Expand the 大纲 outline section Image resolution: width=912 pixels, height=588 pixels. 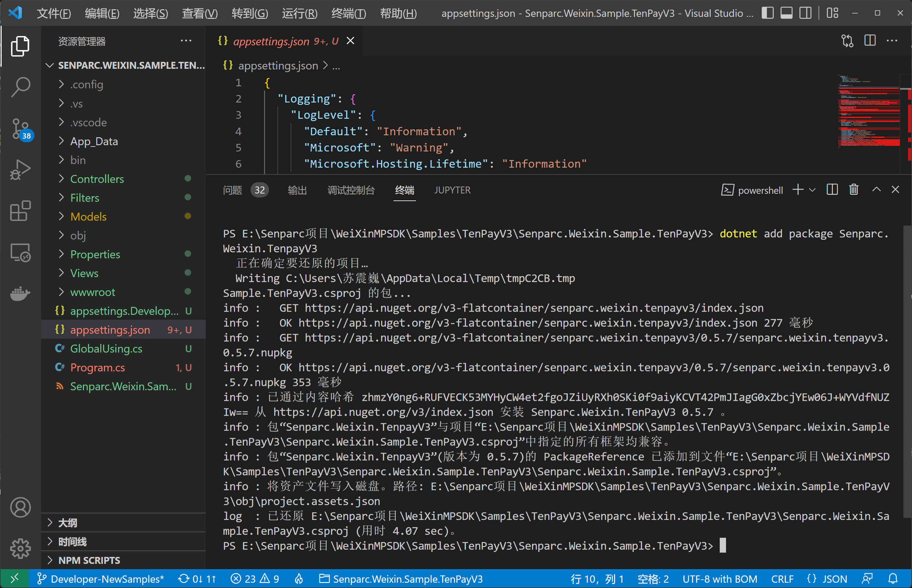(x=123, y=523)
